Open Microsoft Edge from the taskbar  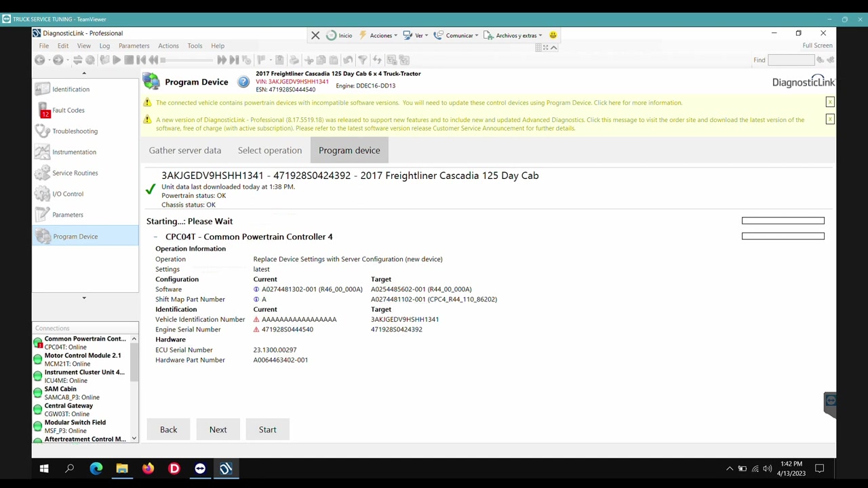pyautogui.click(x=96, y=468)
